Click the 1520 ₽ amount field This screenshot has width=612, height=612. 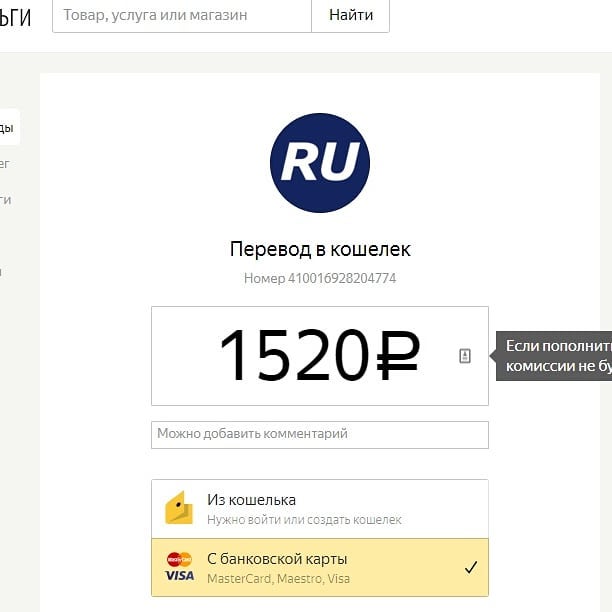320,356
